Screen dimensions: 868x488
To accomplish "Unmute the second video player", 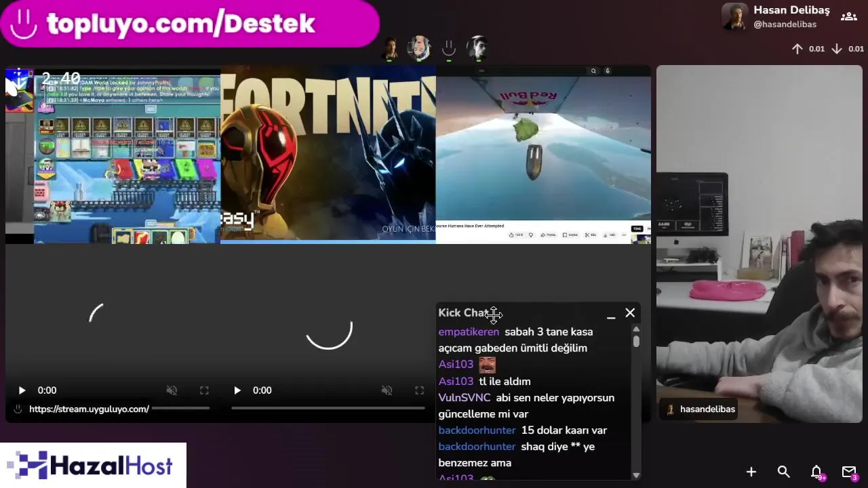I will [x=387, y=390].
